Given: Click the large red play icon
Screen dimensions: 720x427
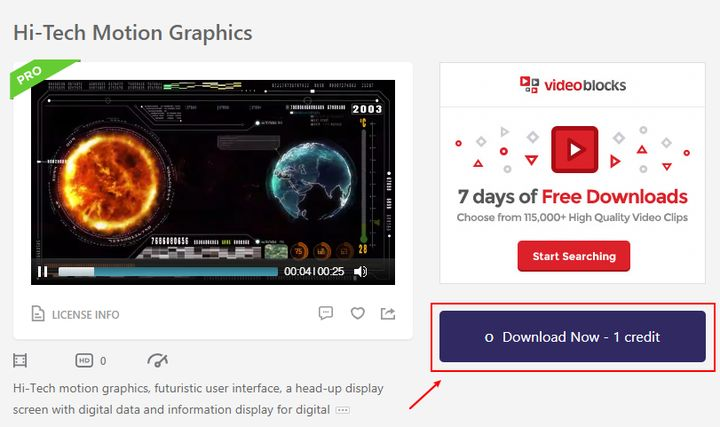Looking at the screenshot, I should click(574, 150).
